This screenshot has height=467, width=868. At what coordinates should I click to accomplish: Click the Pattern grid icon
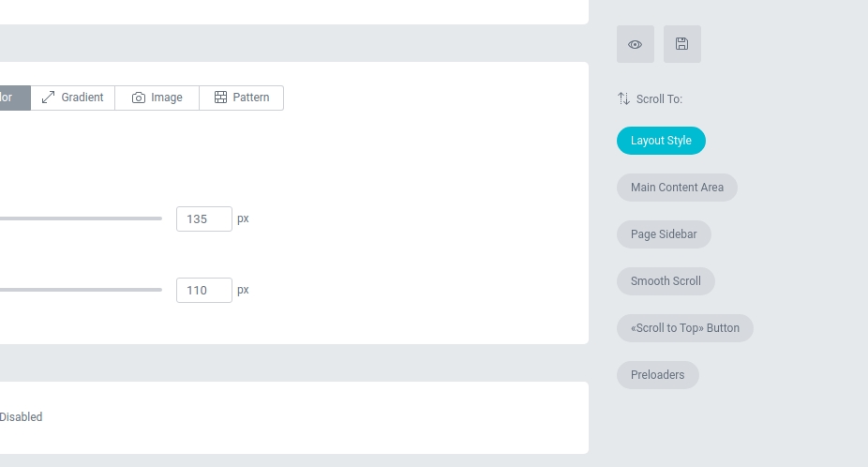[x=221, y=98]
